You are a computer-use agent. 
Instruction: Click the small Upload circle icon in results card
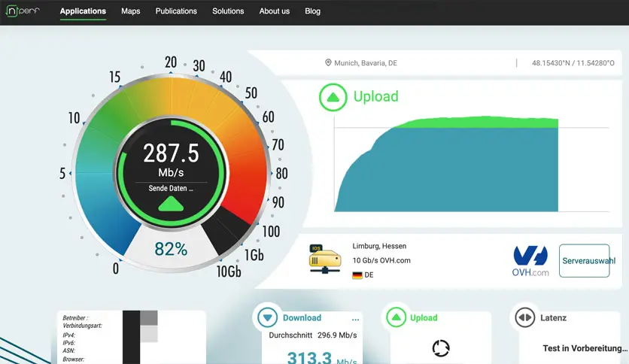pyautogui.click(x=397, y=317)
